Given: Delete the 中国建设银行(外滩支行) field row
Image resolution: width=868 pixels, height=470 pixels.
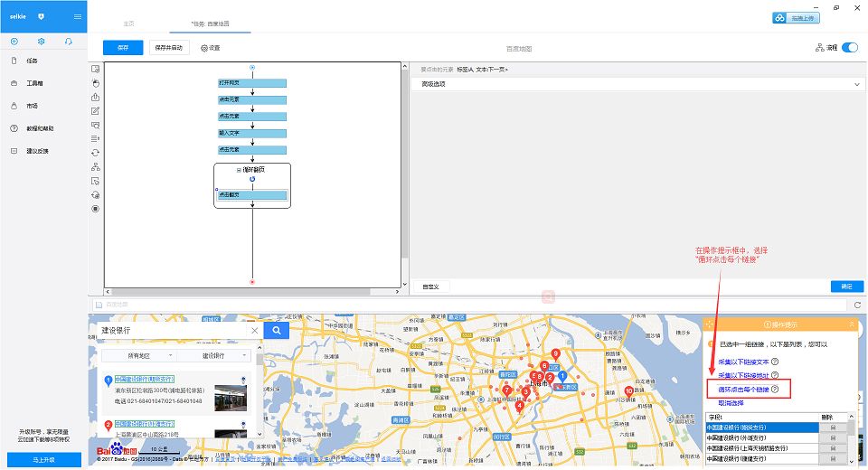Looking at the screenshot, I should tap(833, 437).
